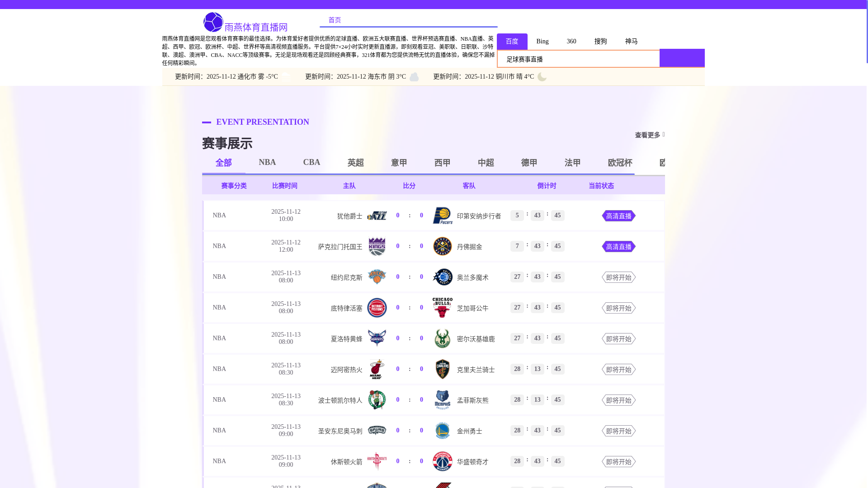868x488 pixels.
Task: Click 即将开始 for Celtics vs Grizzlies
Action: click(x=619, y=400)
